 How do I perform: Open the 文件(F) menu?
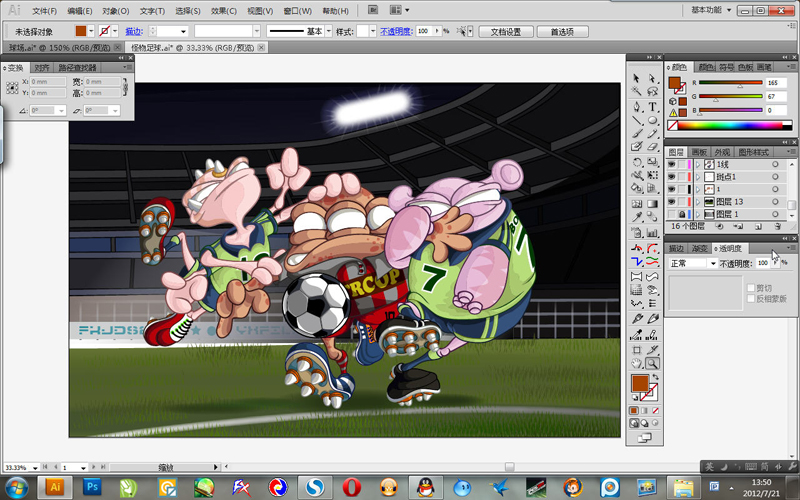pyautogui.click(x=44, y=11)
